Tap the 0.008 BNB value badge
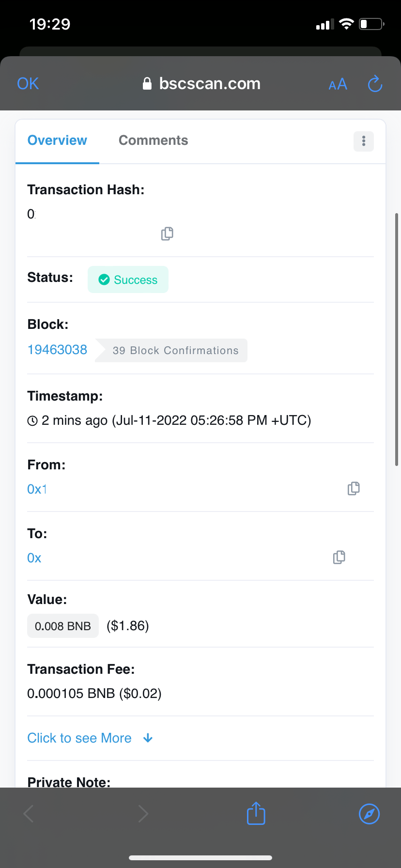Screen dimensions: 401x868 click(63, 626)
